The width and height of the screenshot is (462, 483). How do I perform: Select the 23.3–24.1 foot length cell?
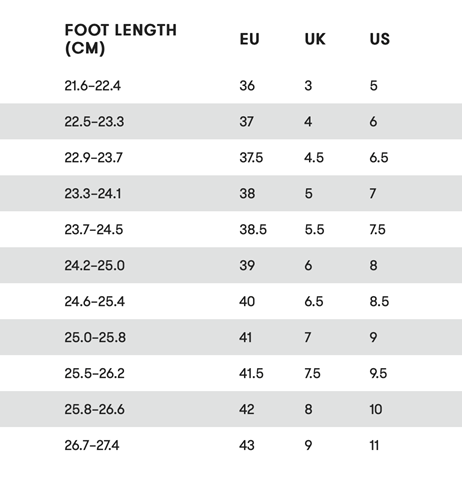93,193
